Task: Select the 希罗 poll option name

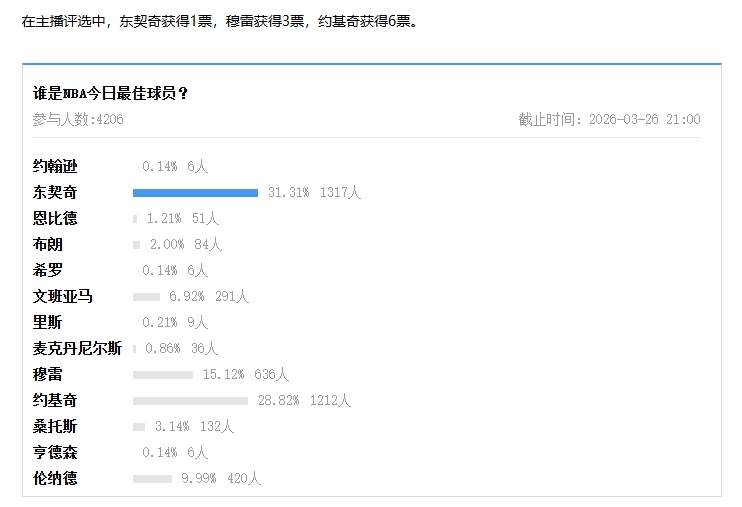Action: [48, 270]
